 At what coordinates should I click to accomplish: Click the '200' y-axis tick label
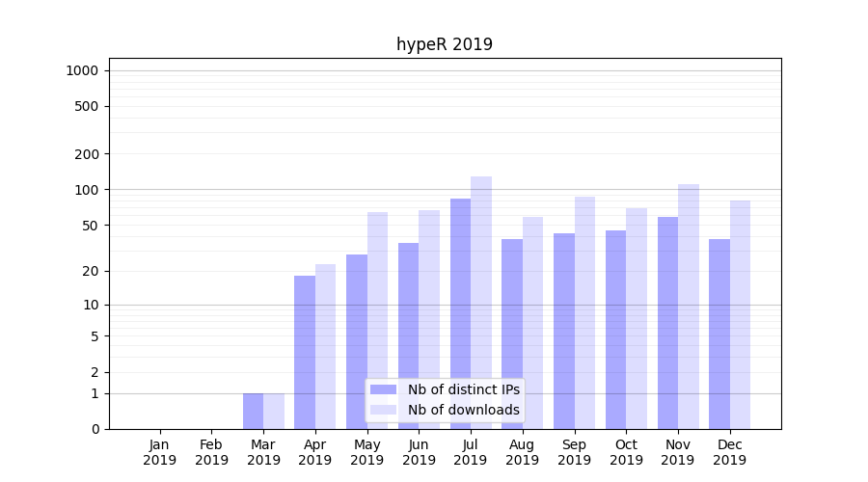(x=88, y=154)
